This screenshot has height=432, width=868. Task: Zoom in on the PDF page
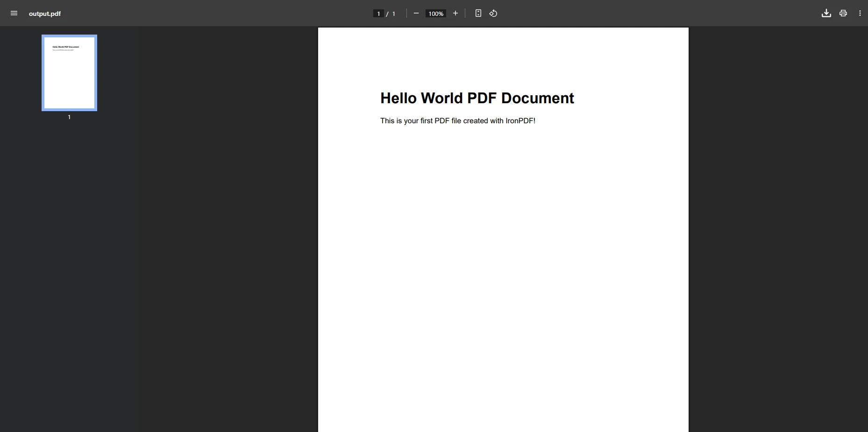455,13
